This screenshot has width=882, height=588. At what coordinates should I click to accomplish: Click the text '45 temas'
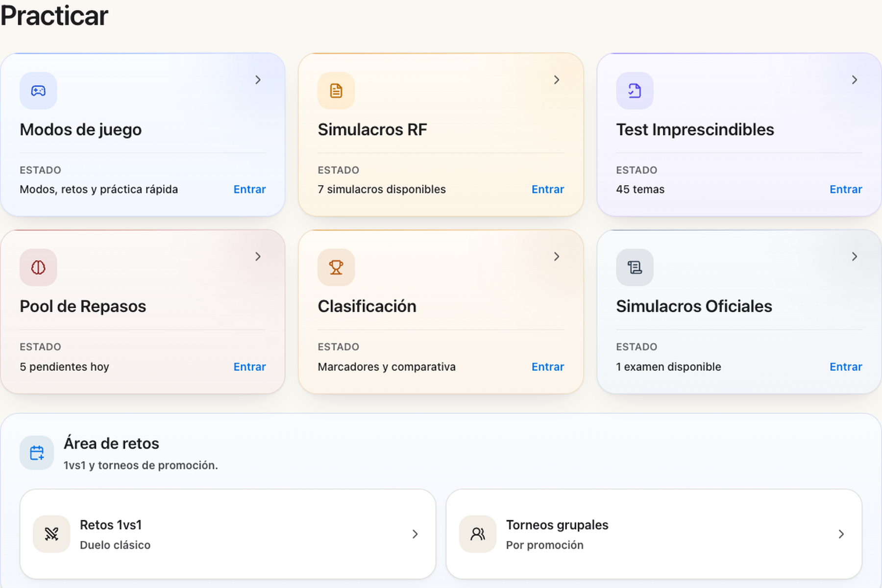coord(640,190)
